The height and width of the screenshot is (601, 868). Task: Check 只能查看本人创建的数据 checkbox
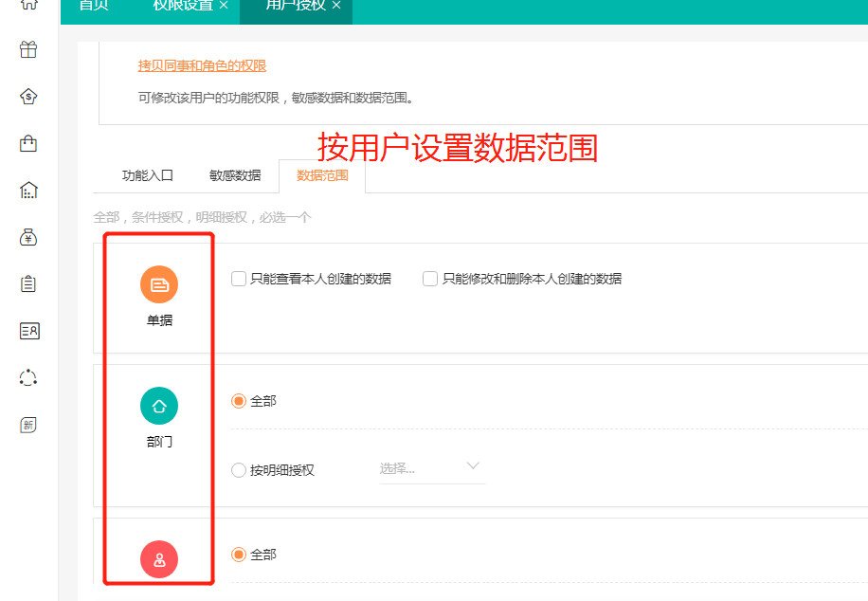click(240, 279)
